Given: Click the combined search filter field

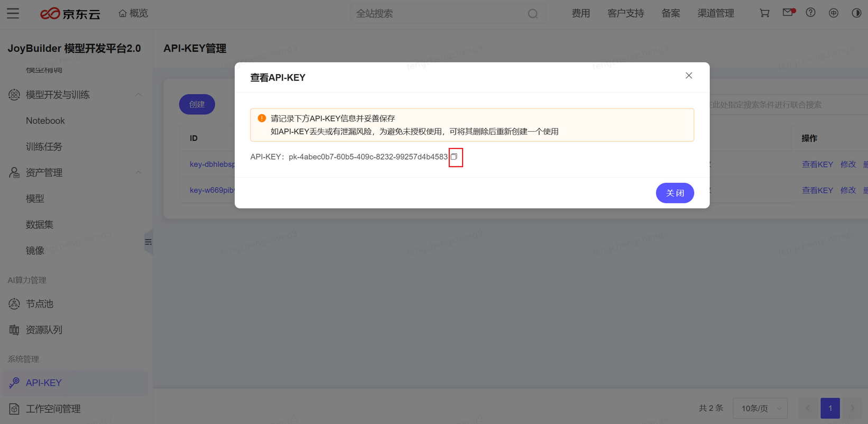Looking at the screenshot, I should (788, 105).
